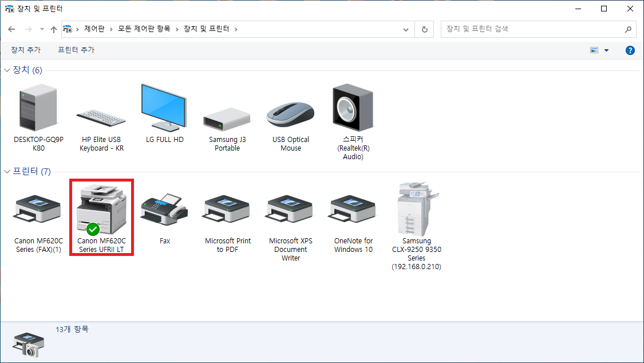Click 장치 추가 to add a device
Screen dimensions: 644x363
[26, 50]
